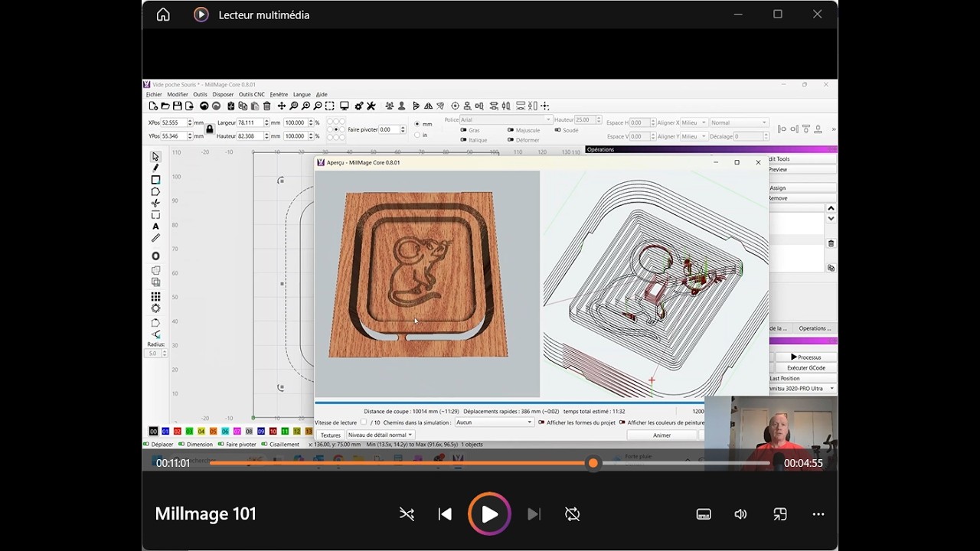Open device settings wrench icon
This screenshot has height=551, width=980.
tap(371, 106)
